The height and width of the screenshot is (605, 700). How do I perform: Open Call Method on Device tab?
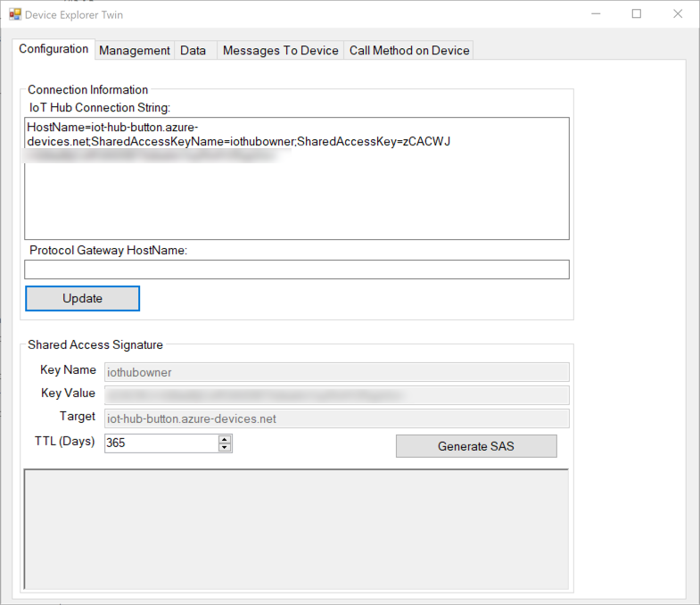click(409, 51)
